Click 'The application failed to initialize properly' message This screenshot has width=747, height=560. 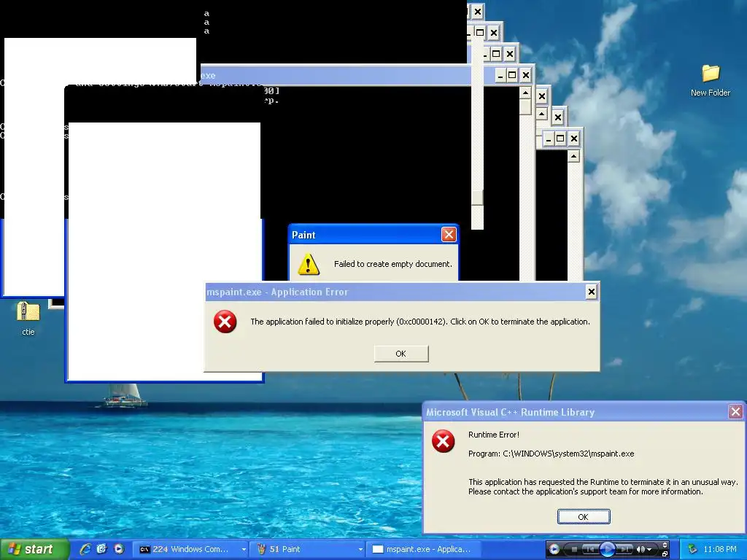pyautogui.click(x=420, y=322)
